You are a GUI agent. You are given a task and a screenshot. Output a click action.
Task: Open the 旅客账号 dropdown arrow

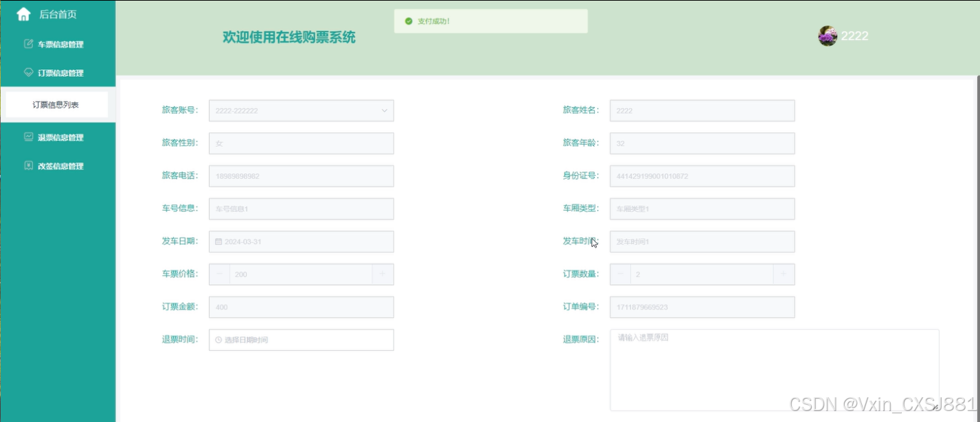(385, 110)
